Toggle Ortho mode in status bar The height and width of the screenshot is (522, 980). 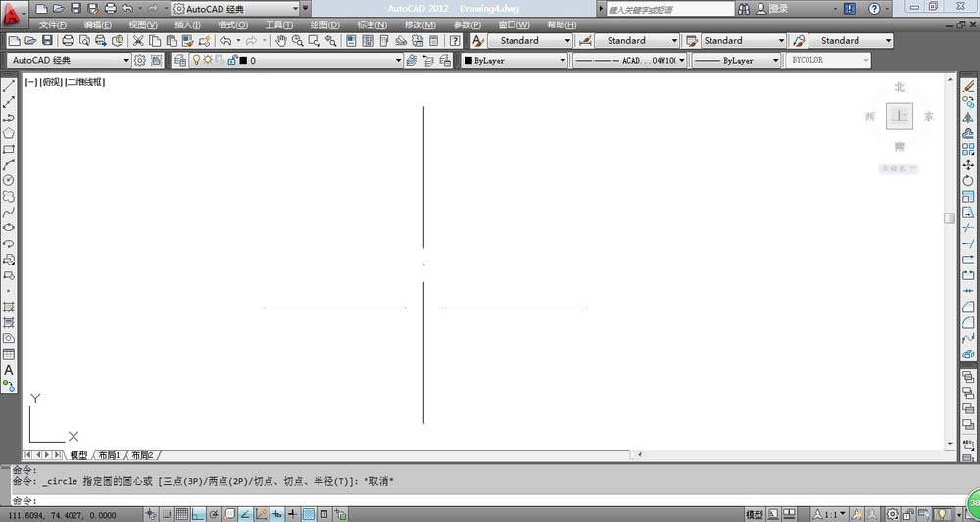(198, 514)
